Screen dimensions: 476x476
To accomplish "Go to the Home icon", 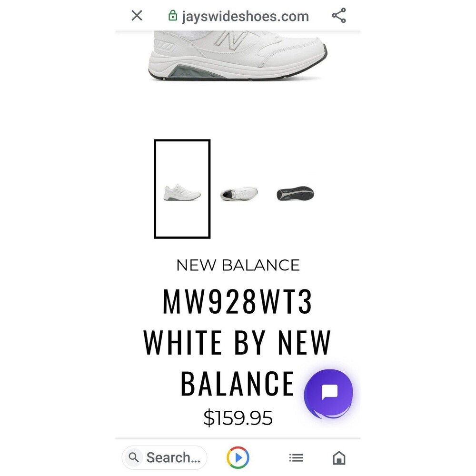I will click(339, 457).
